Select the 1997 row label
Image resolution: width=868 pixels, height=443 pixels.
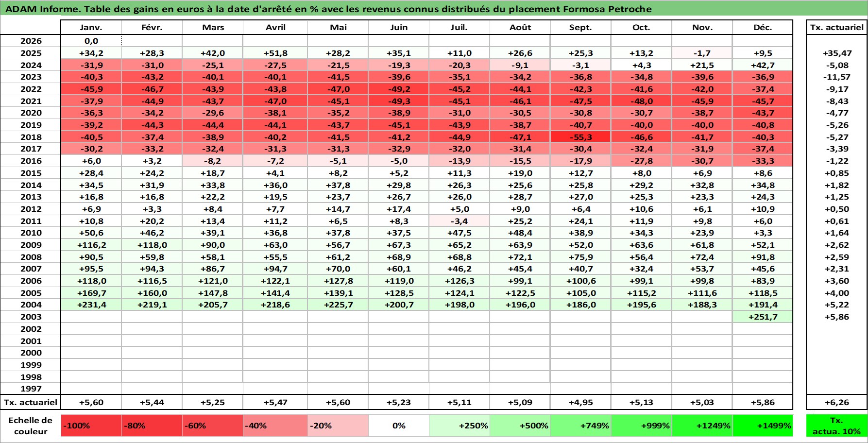[31, 389]
